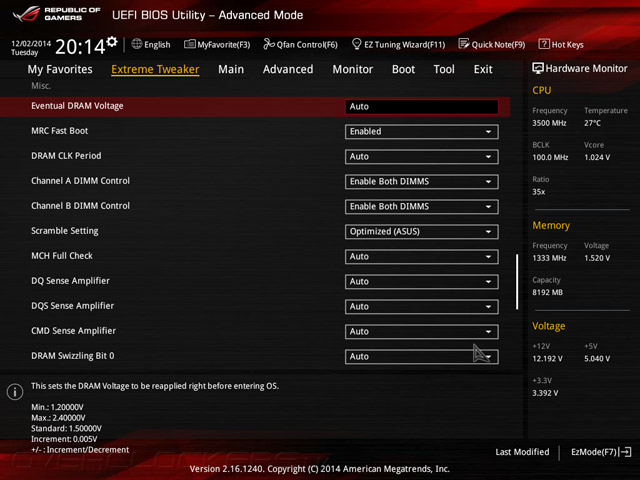Select the DRAM CLK Period label
The height and width of the screenshot is (480, 640).
[x=66, y=156]
